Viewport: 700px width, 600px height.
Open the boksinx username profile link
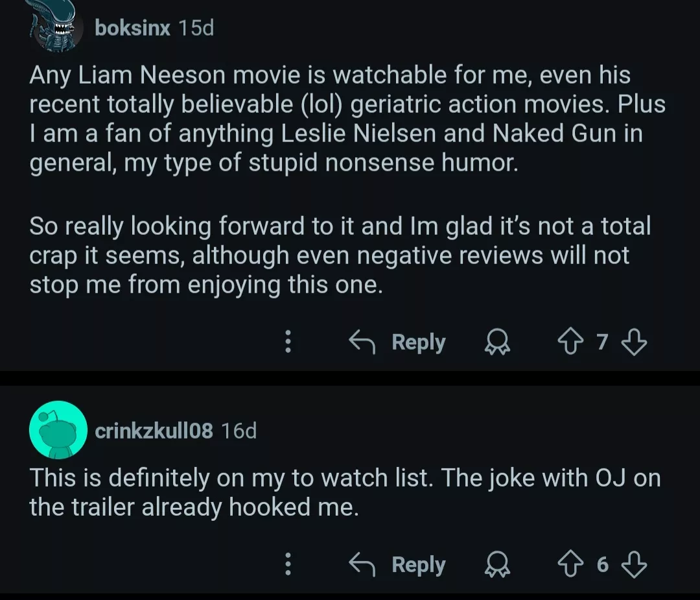pyautogui.click(x=132, y=29)
